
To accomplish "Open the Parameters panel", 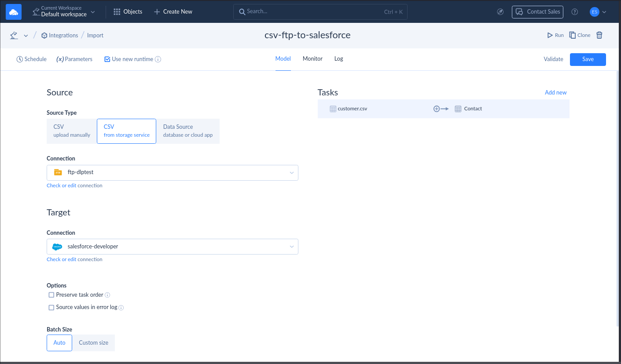I will (74, 58).
